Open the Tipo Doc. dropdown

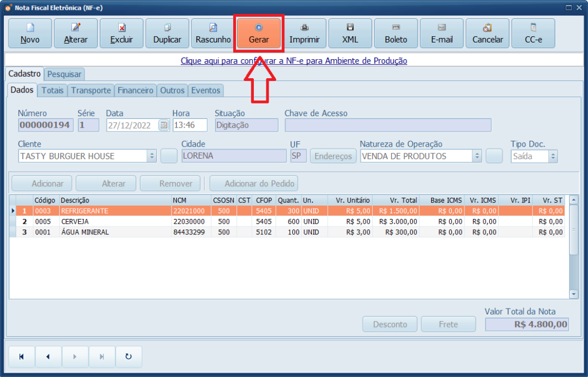click(x=553, y=156)
